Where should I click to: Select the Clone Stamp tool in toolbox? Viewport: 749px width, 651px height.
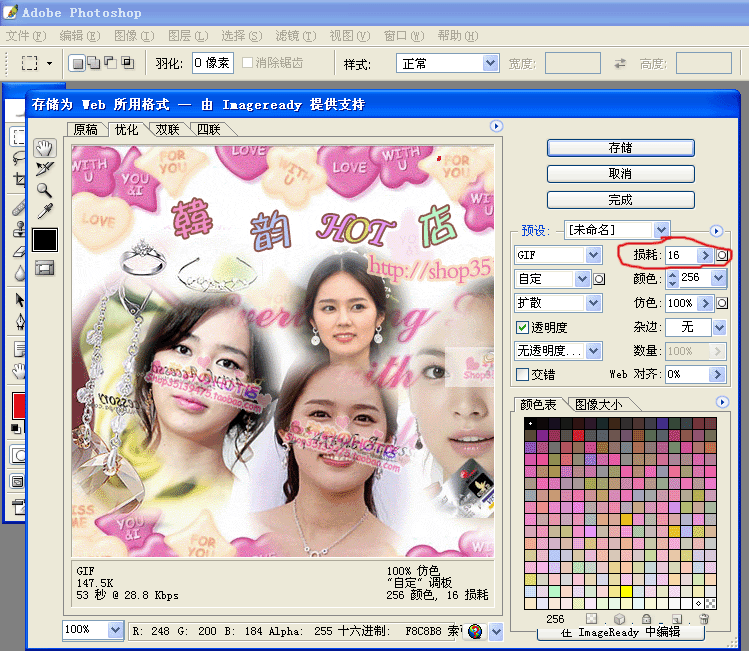tap(19, 229)
